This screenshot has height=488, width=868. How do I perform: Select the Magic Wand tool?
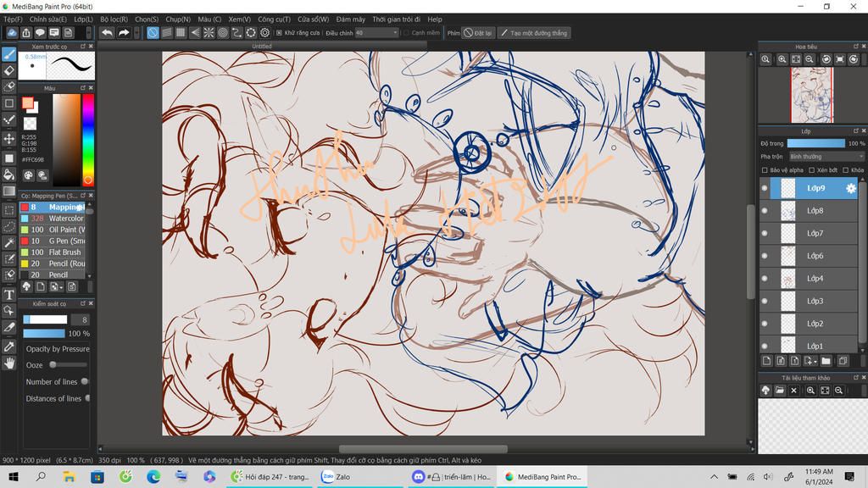click(x=8, y=243)
